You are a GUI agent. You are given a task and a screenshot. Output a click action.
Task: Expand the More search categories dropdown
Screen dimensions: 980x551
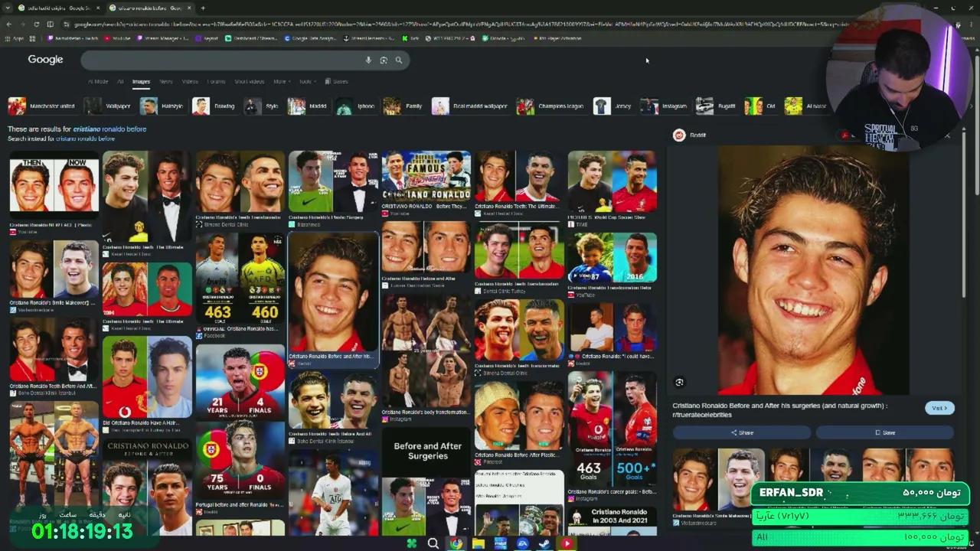(x=281, y=81)
